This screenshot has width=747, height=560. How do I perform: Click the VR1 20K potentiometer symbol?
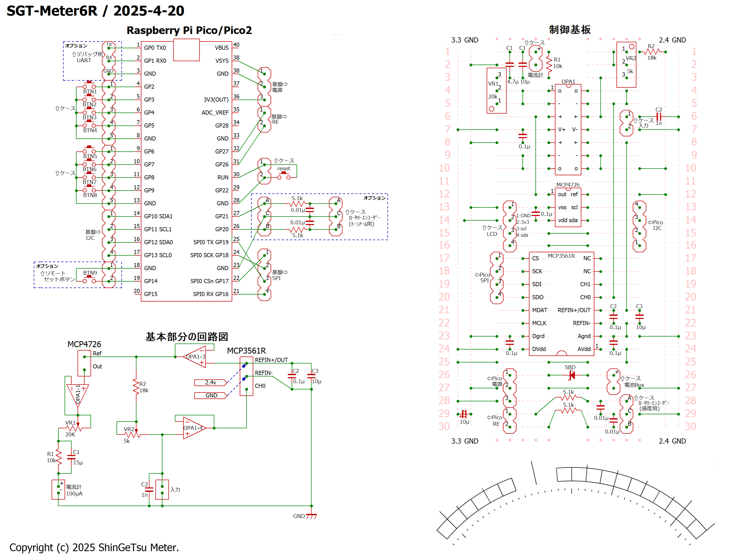coord(74,428)
